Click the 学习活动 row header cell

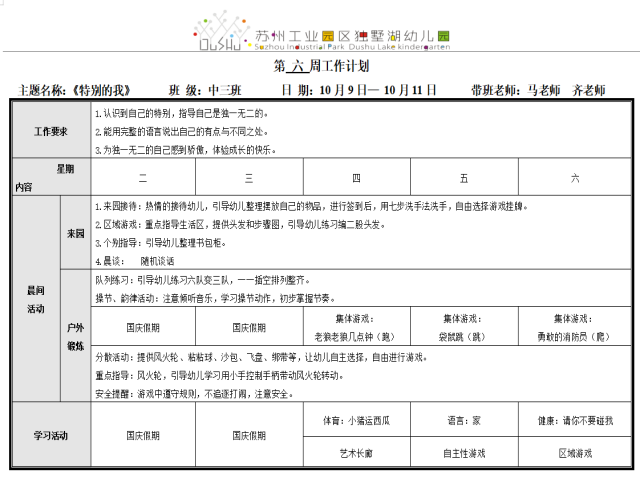pos(51,436)
